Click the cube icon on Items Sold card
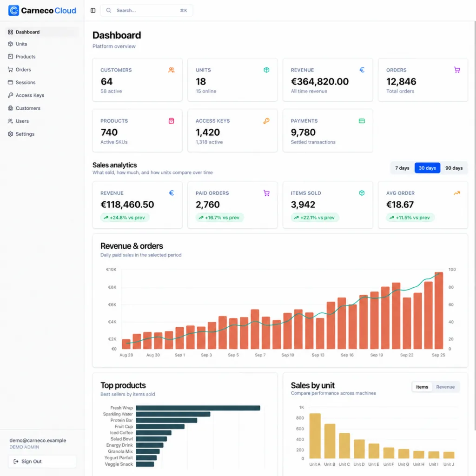 tap(362, 193)
